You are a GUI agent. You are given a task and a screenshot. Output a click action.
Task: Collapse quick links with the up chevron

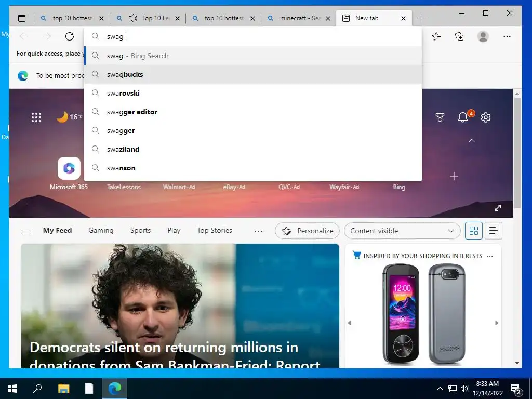pos(472,140)
